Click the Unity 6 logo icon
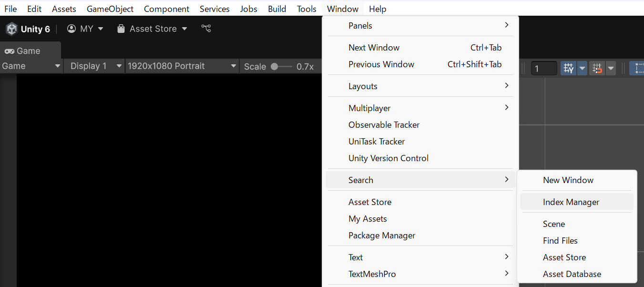The width and height of the screenshot is (644, 287). pos(11,29)
